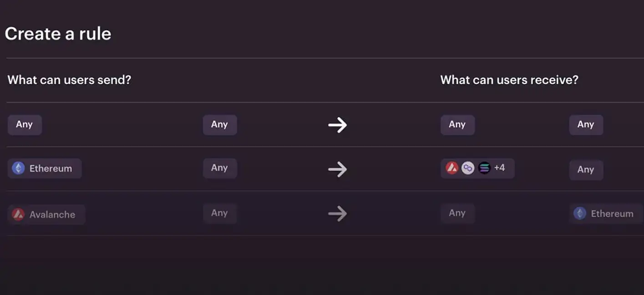Click the Avalanche logo in the multi-chain receive chip
Viewport: 644px width, 295px height.
pyautogui.click(x=452, y=168)
